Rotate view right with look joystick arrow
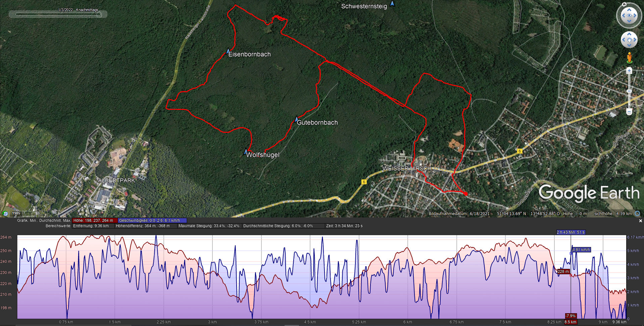This screenshot has width=644, height=326. pyautogui.click(x=636, y=15)
